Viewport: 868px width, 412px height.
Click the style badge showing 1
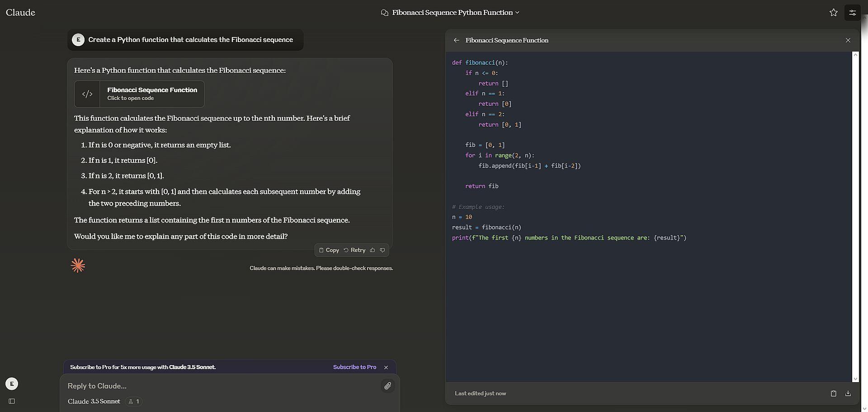[133, 402]
